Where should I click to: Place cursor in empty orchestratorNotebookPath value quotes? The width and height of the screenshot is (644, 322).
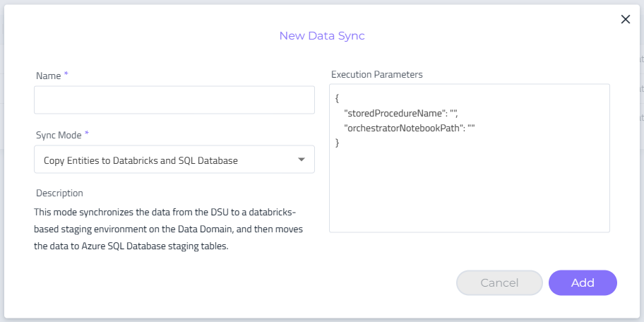[471, 128]
